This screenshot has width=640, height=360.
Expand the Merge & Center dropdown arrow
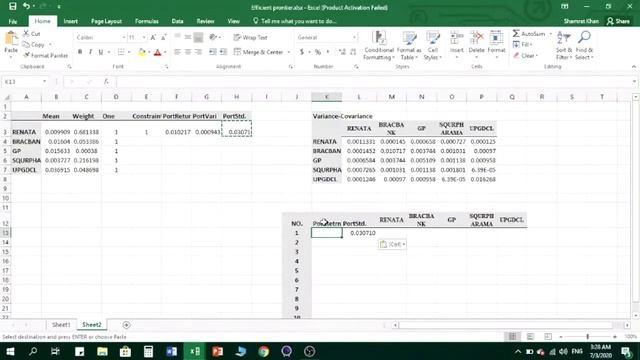(289, 52)
